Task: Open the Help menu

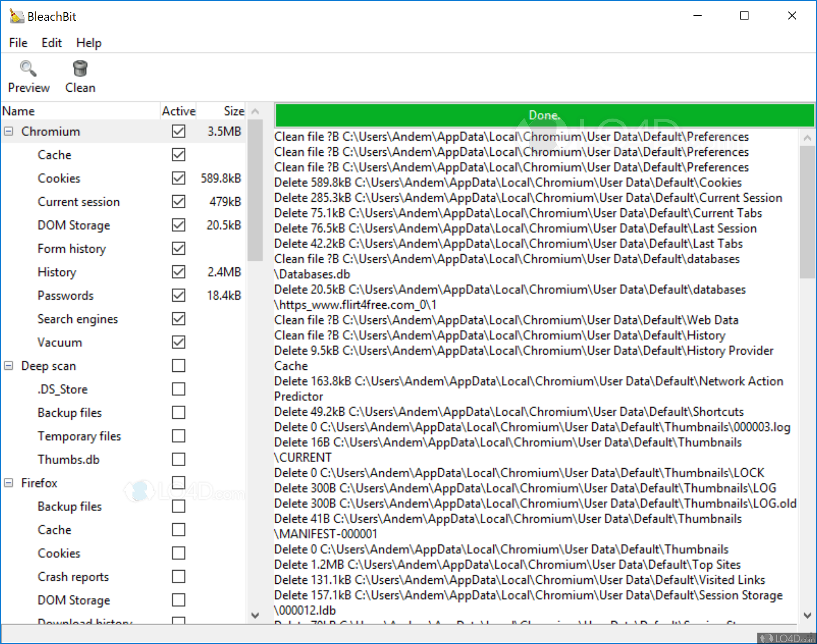Action: click(88, 43)
